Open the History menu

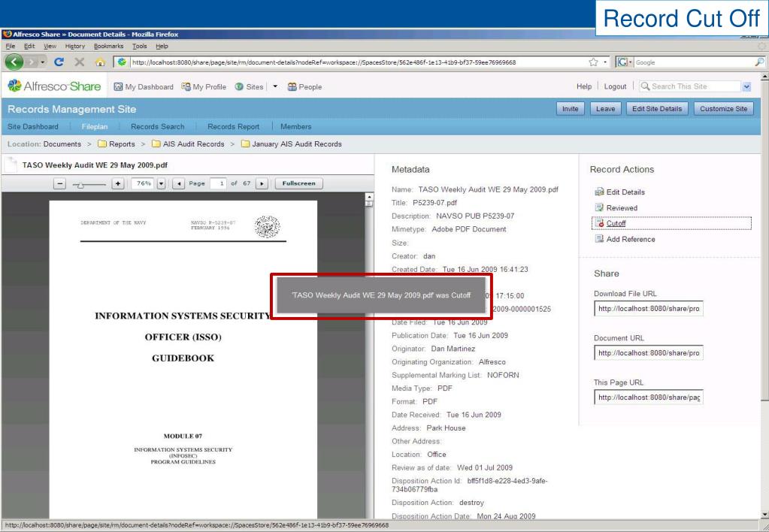(74, 46)
